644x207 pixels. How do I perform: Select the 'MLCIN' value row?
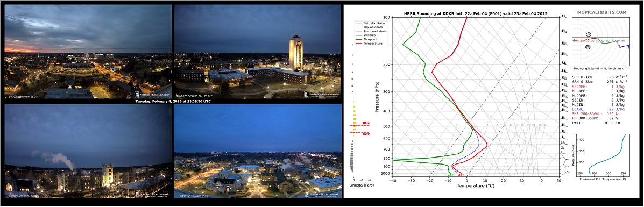point(599,105)
